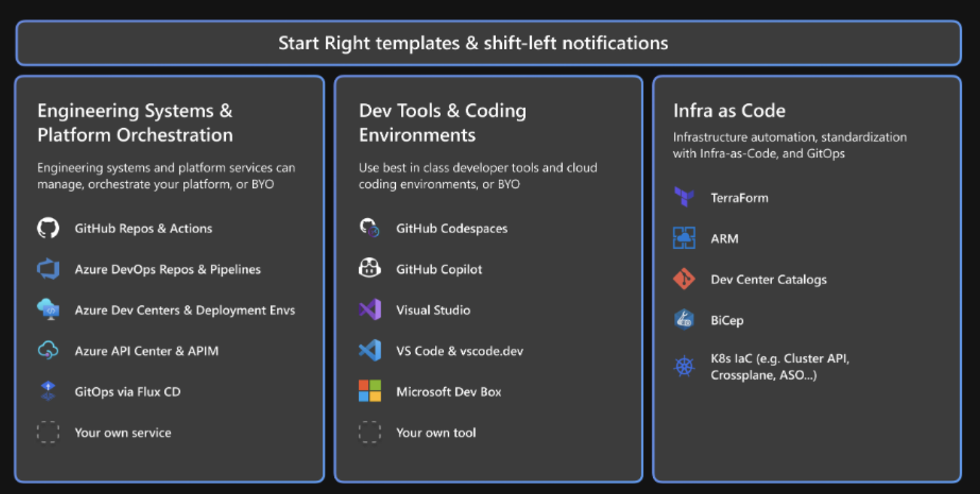Select the Engineering Systems & Platform Orchestration heading
Screen dimensions: 980x494
click(135, 123)
